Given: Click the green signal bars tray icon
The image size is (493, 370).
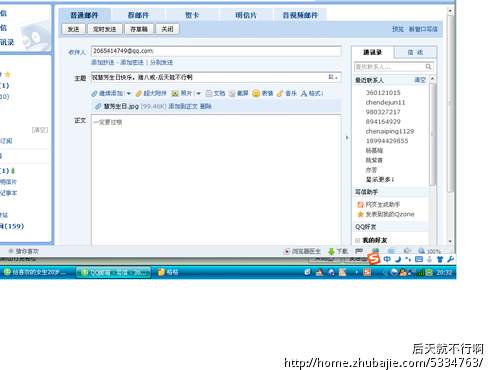Looking at the screenshot, I should click(x=421, y=272).
